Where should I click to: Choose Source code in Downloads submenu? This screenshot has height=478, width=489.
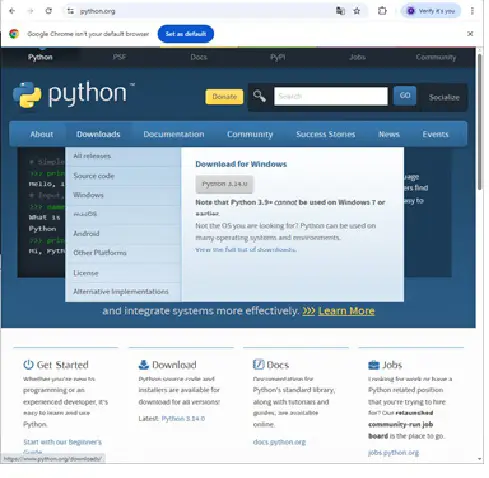pyautogui.click(x=123, y=176)
